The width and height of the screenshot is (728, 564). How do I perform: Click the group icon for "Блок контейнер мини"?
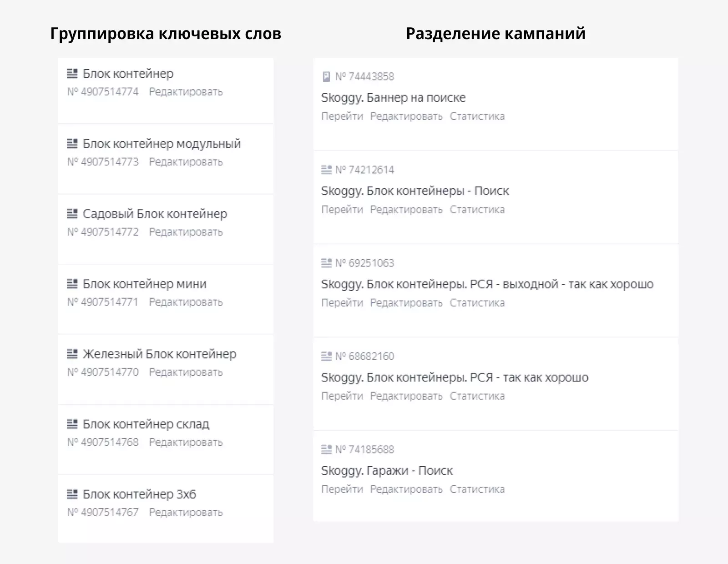point(73,283)
